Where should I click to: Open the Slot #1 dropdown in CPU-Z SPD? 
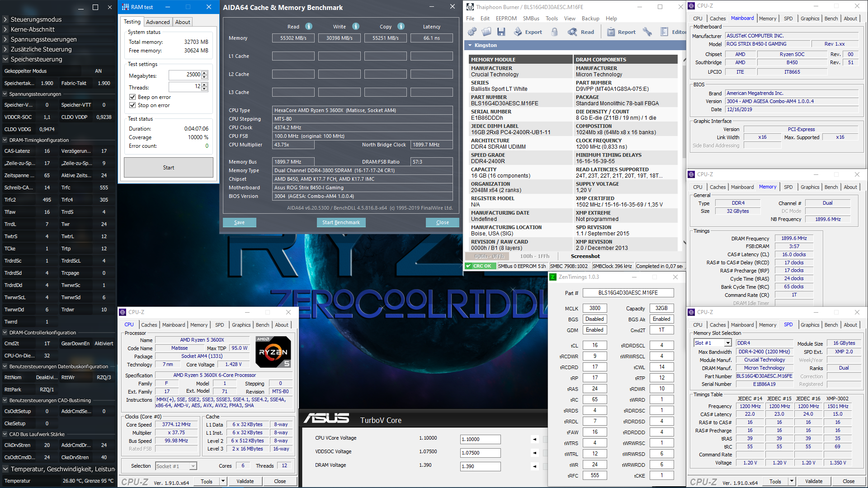pos(728,343)
